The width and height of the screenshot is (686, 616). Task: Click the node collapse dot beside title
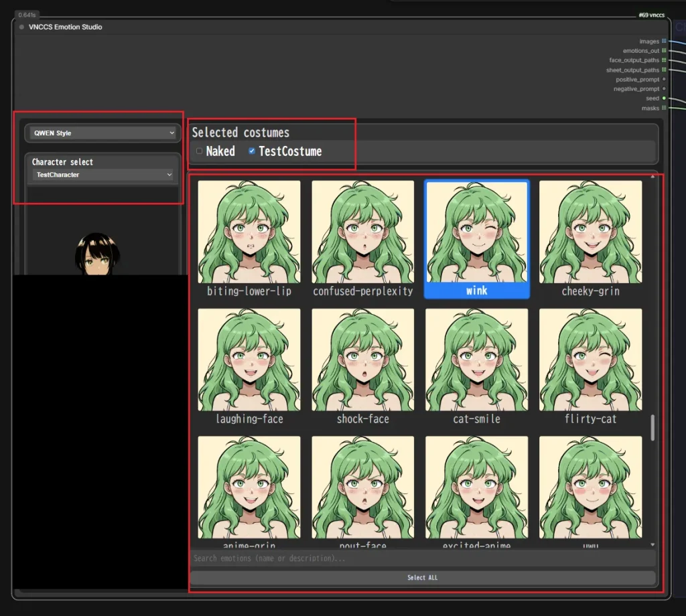pyautogui.click(x=22, y=27)
